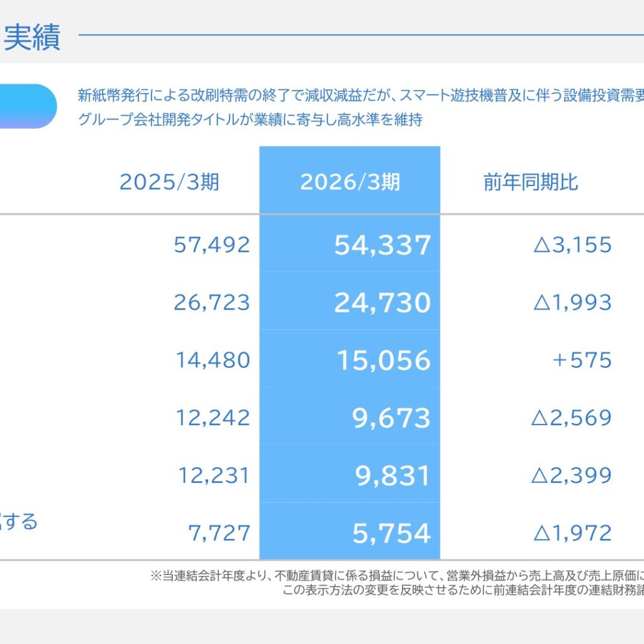Select the value 26,723
Screen dimensions: 644x644
pos(212,303)
